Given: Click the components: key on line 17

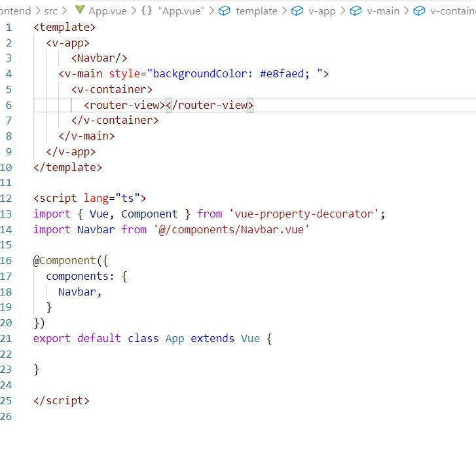Looking at the screenshot, I should pos(80,277).
